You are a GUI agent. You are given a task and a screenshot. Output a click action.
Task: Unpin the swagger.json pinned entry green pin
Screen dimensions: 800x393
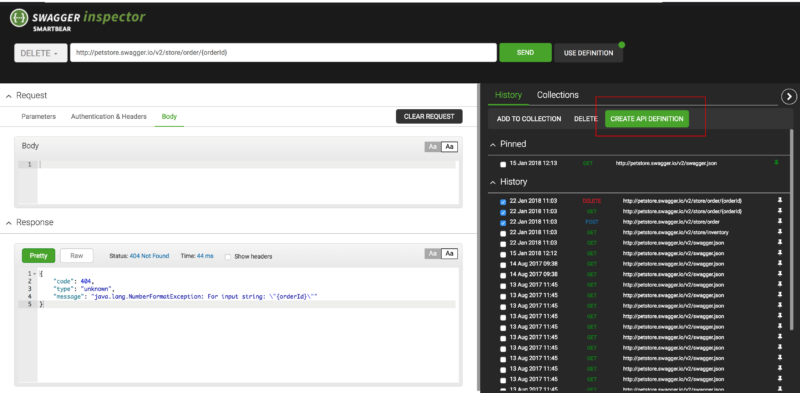pyautogui.click(x=777, y=163)
